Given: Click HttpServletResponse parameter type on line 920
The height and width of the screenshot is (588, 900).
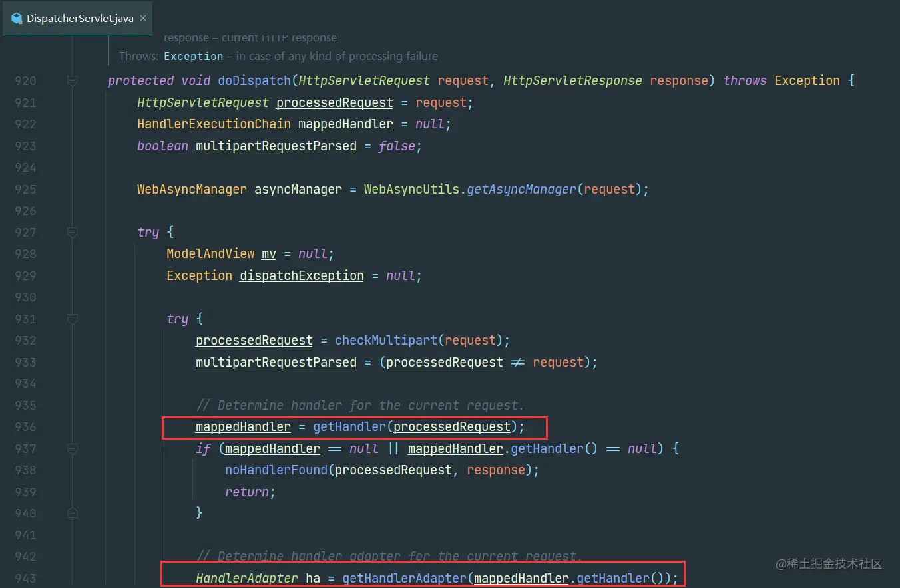Looking at the screenshot, I should click(x=572, y=81).
